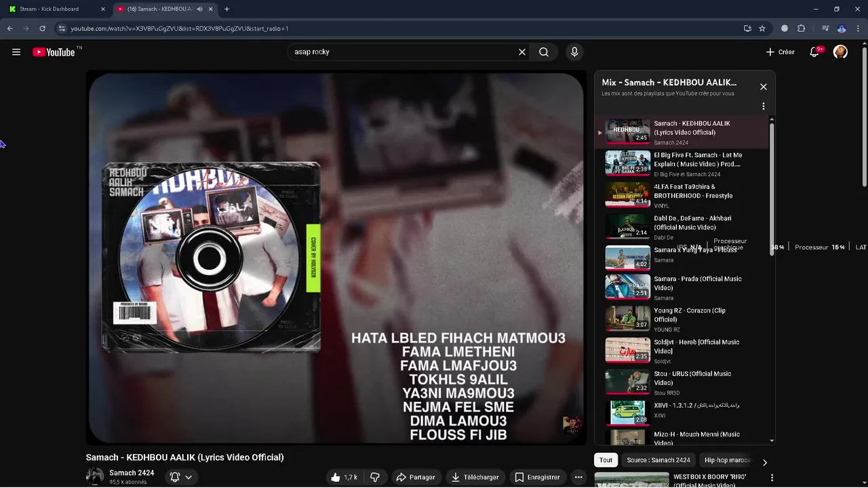Viewport: 868px width, 488px height.
Task: Open YouTube notifications bell
Action: tap(816, 52)
